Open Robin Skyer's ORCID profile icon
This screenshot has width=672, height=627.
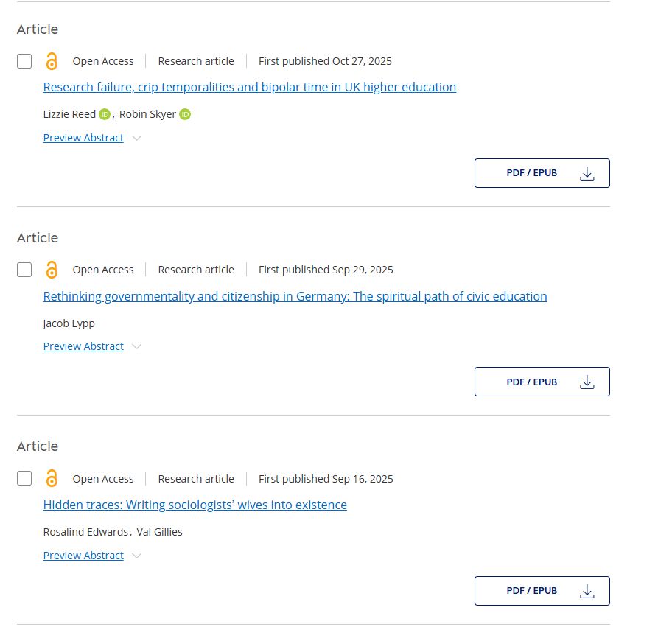[x=185, y=114]
